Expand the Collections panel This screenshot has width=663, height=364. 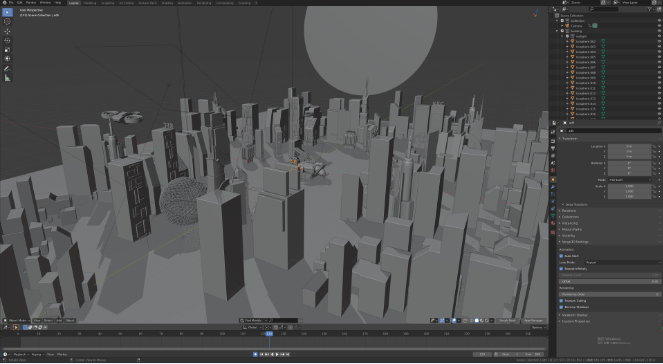569,217
